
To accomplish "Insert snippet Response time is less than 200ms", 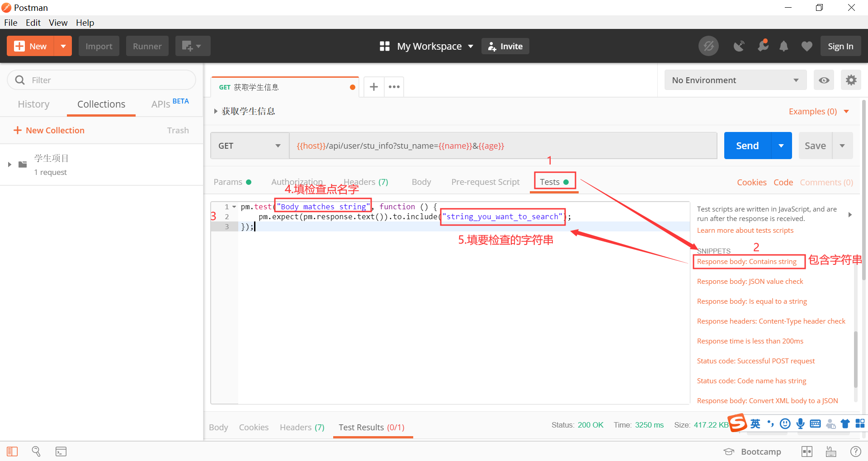I will (750, 341).
